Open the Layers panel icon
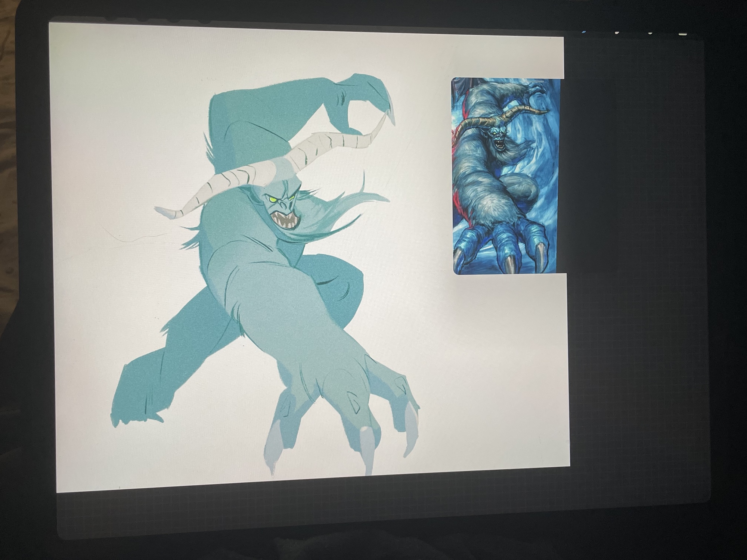 [683, 34]
